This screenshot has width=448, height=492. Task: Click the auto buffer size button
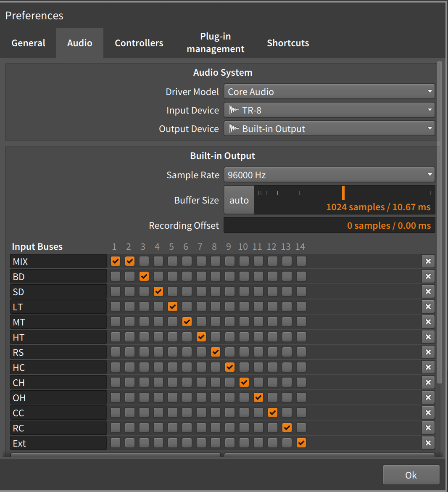point(239,200)
